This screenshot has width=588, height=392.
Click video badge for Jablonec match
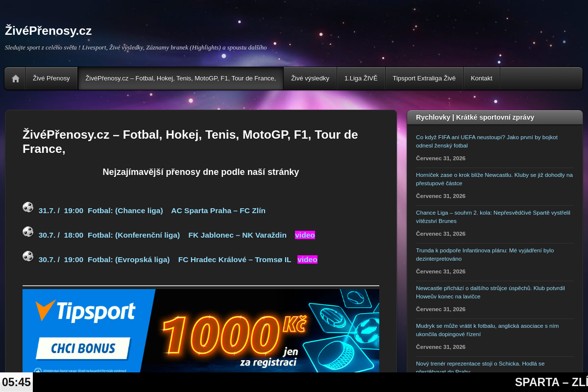click(305, 235)
